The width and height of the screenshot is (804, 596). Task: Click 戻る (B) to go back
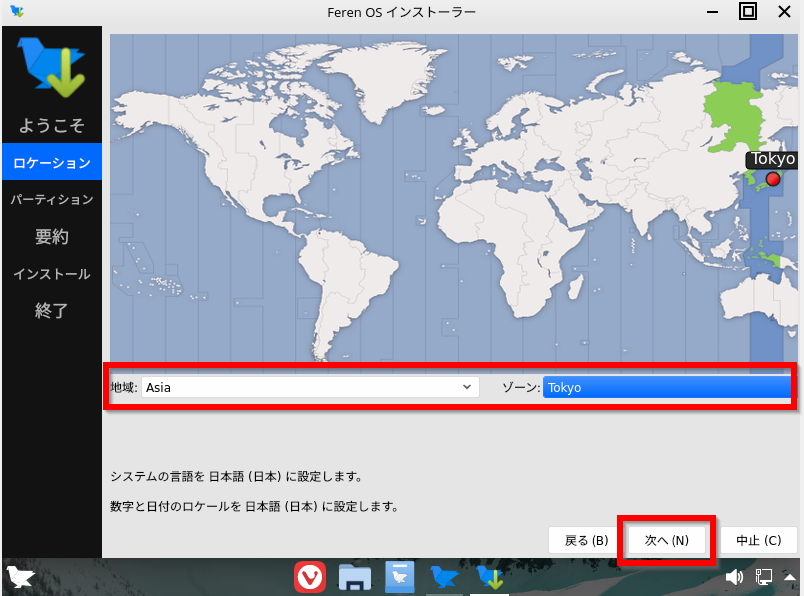[x=587, y=540]
